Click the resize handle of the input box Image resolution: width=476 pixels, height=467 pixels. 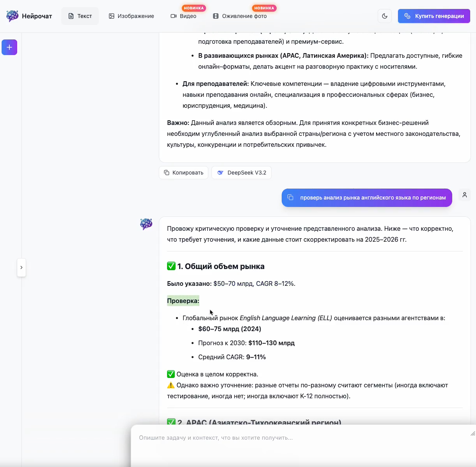pos(472,433)
